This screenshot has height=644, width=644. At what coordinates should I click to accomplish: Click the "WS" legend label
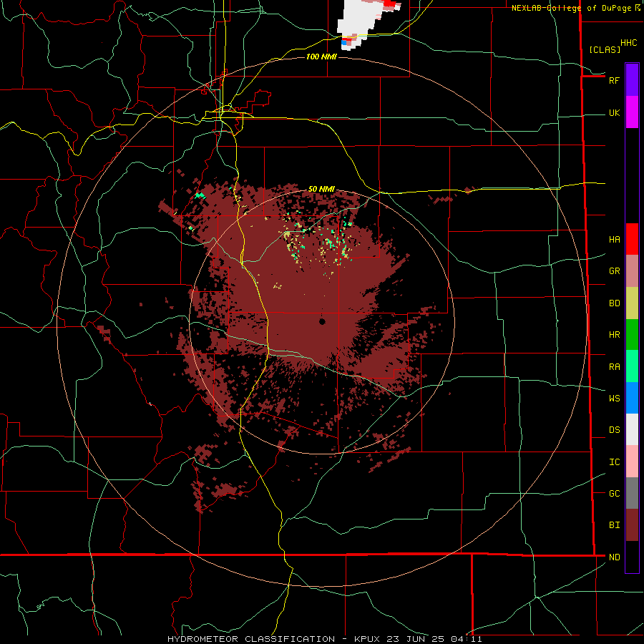pyautogui.click(x=614, y=399)
